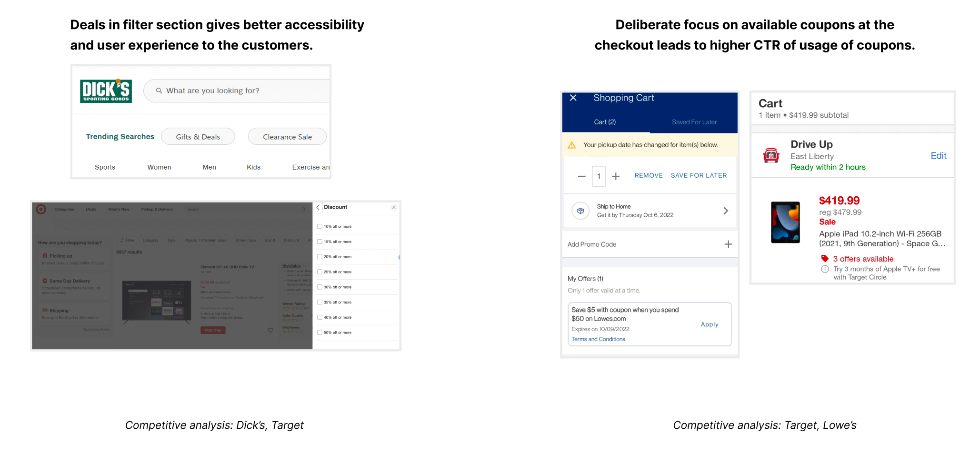Open Deals in Target navigation
Image resolution: width=980 pixels, height=464 pixels.
[x=91, y=209]
